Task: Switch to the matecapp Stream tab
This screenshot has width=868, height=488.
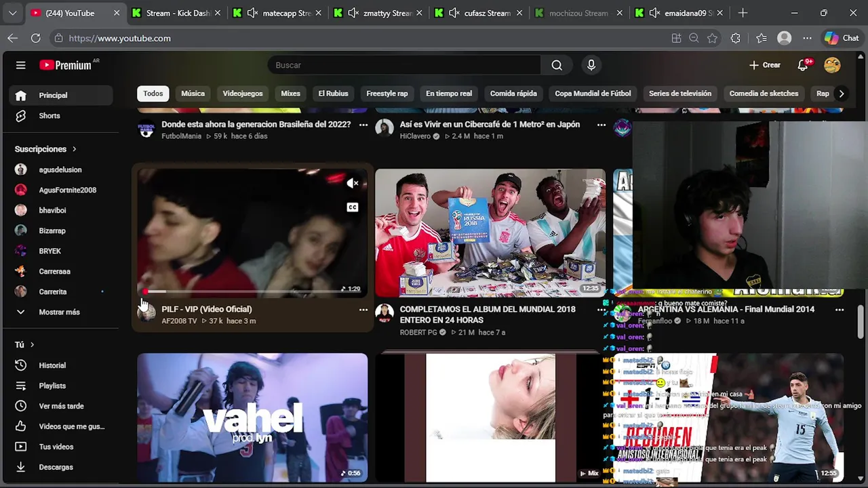Action: (279, 13)
